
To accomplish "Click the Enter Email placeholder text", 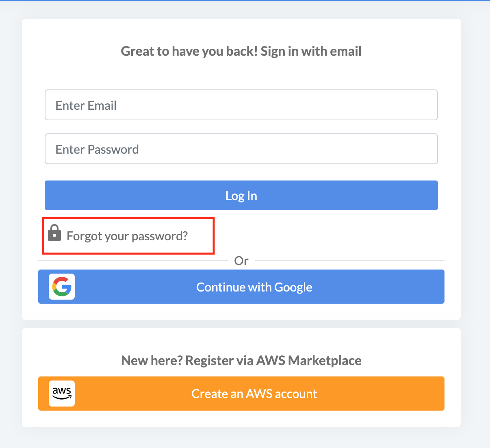I will pos(86,105).
